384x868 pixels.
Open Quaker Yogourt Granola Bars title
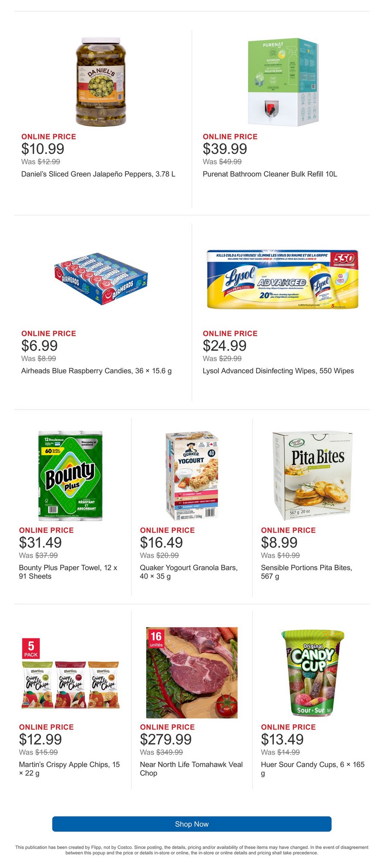[189, 572]
